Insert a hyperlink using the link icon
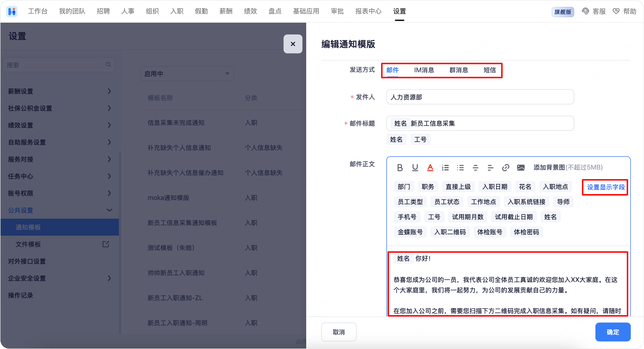The image size is (644, 349). coord(506,167)
